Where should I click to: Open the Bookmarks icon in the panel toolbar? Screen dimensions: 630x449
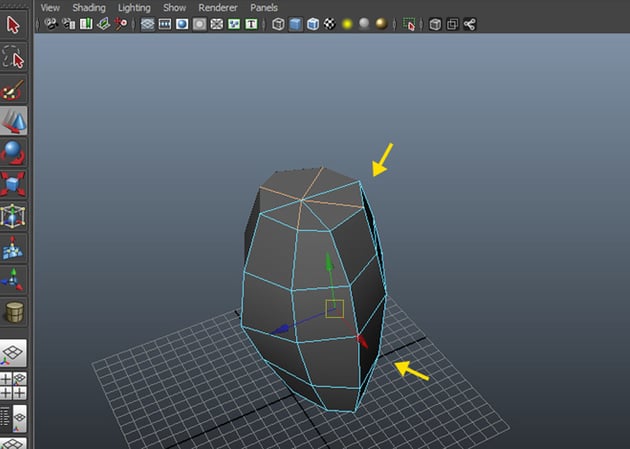click(x=86, y=24)
